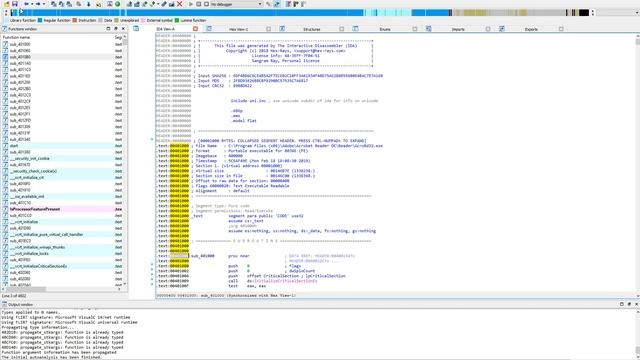Click function icon beside sub_401080
The image size is (640, 360).
(x=5, y=57)
